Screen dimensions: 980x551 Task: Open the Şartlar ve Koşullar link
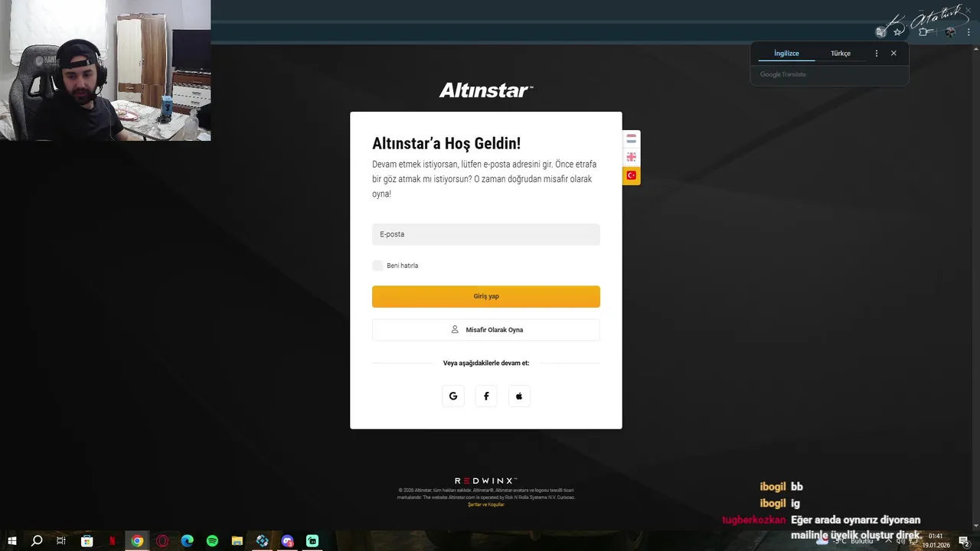pyautogui.click(x=486, y=505)
